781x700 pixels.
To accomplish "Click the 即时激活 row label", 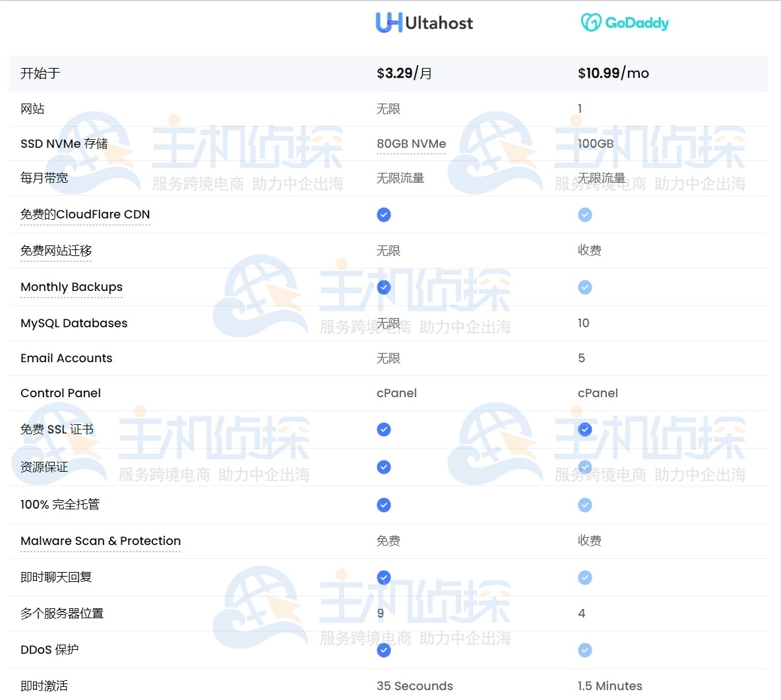I will pos(44,686).
